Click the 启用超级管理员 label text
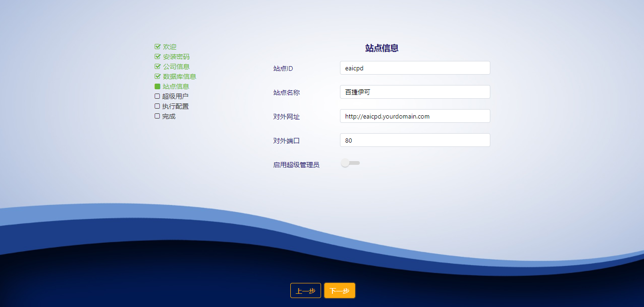This screenshot has height=307, width=644. pos(296,165)
